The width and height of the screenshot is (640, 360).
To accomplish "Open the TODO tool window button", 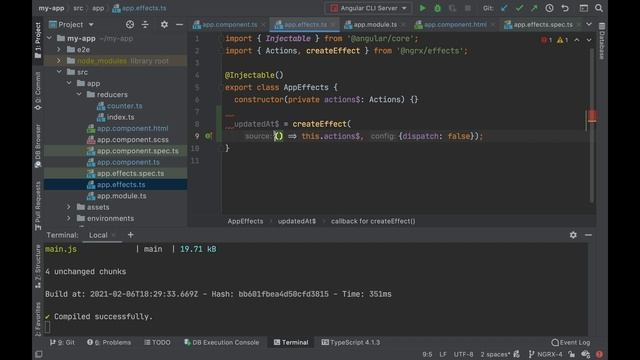I will [x=157, y=342].
